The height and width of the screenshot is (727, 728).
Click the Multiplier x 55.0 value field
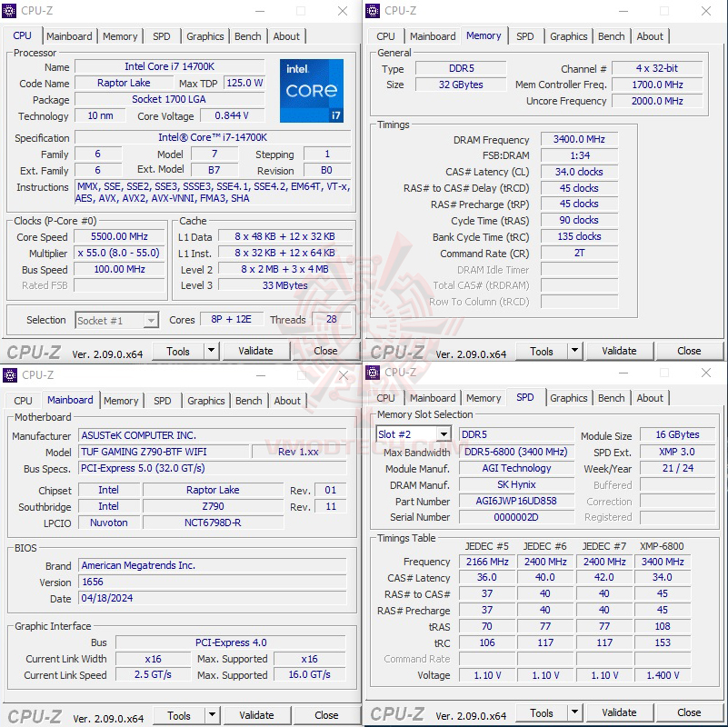coord(119,253)
